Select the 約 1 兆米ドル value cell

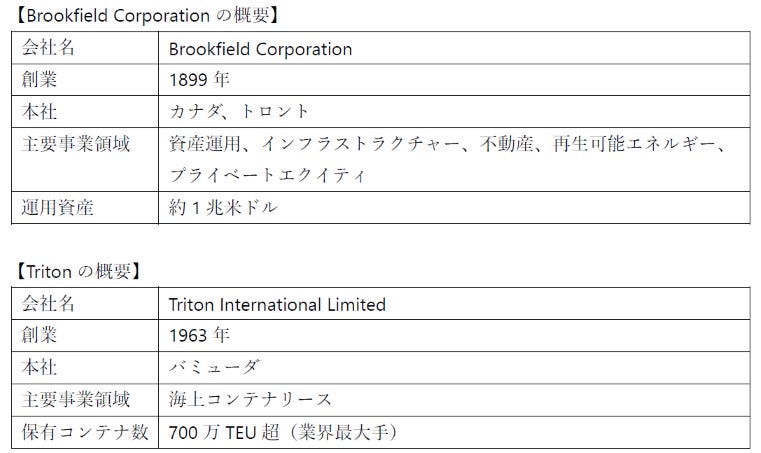coord(222,208)
